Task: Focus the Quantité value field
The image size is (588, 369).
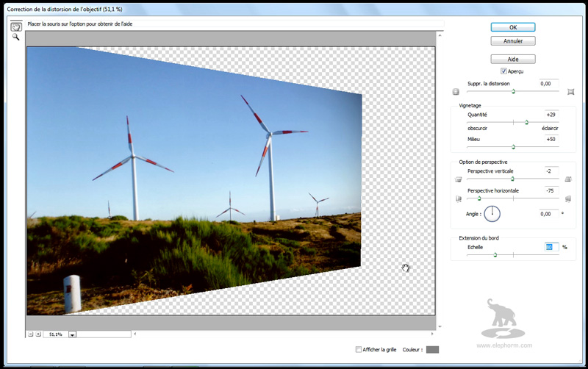Action: click(551, 115)
